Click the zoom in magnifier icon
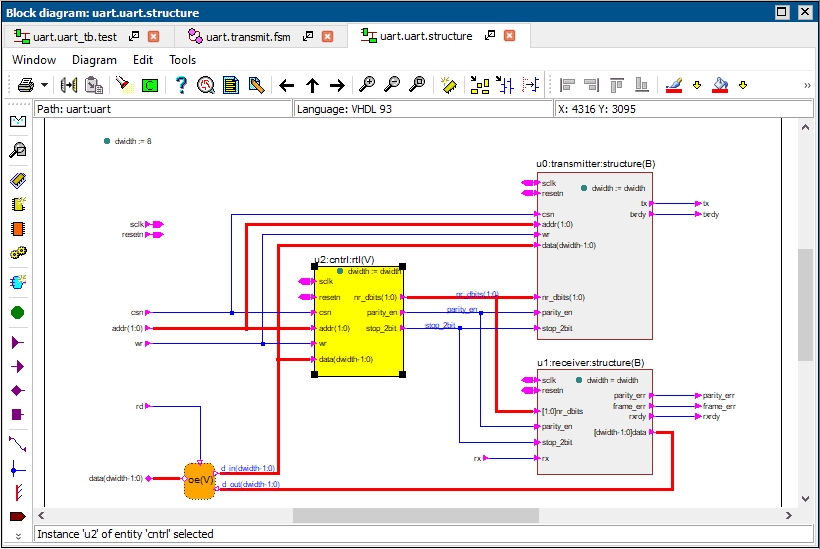820x549 pixels. coord(368,85)
